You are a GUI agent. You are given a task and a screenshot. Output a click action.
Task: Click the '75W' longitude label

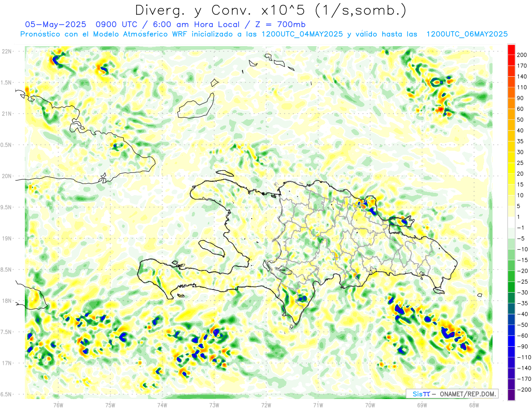click(x=110, y=405)
